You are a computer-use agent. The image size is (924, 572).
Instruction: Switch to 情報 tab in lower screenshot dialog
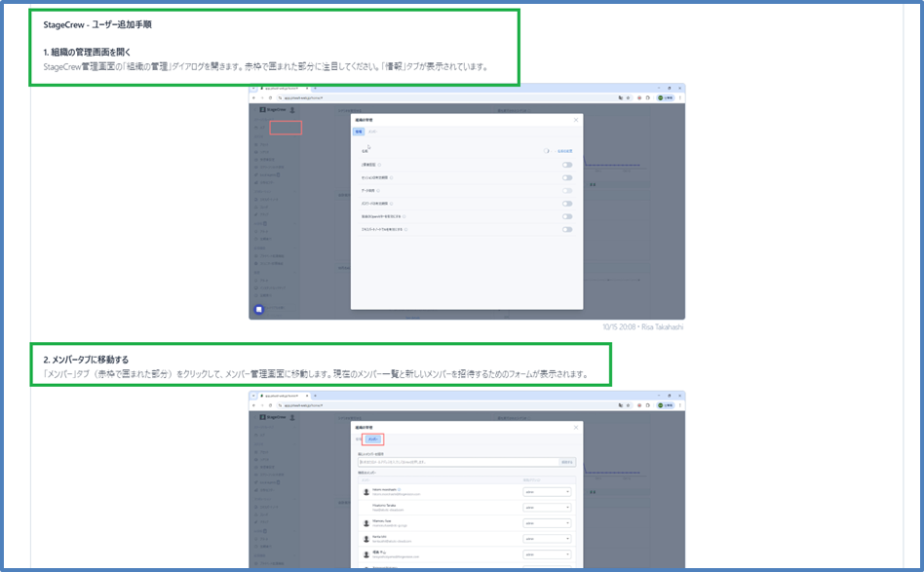(x=359, y=439)
